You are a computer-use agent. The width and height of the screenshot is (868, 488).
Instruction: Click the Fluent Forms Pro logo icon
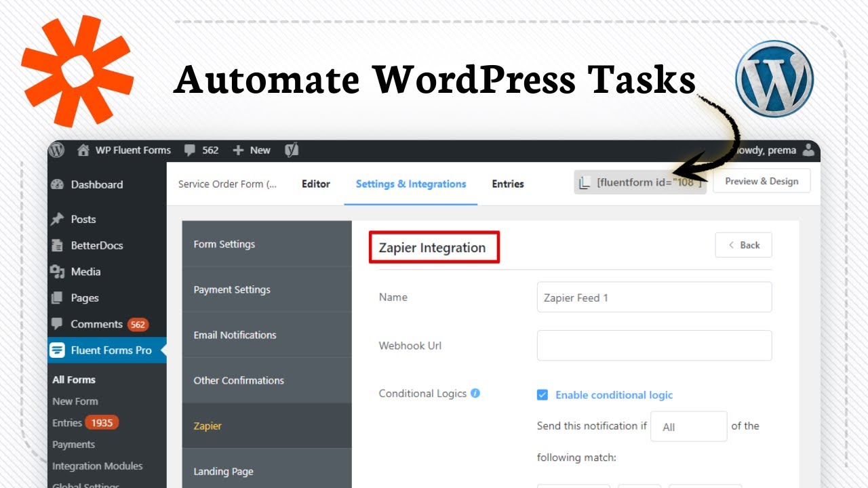[x=58, y=350]
